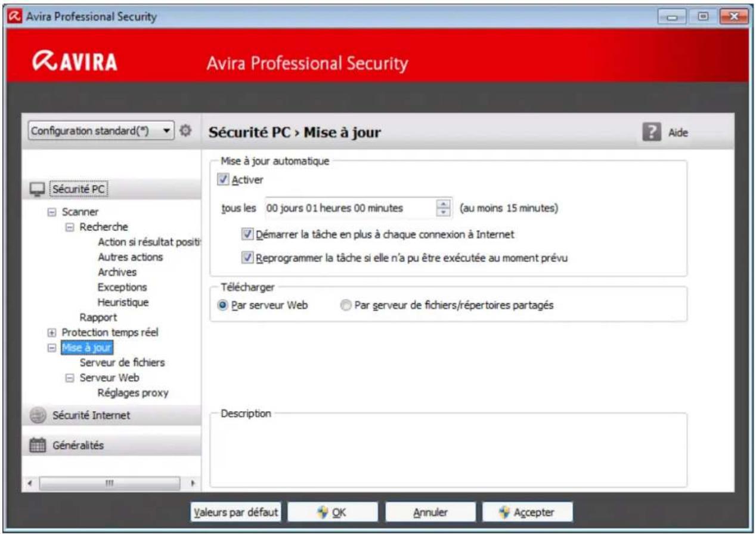Select Heuristique in the tree
Viewport: 756px width, 534px height.
pos(123,303)
